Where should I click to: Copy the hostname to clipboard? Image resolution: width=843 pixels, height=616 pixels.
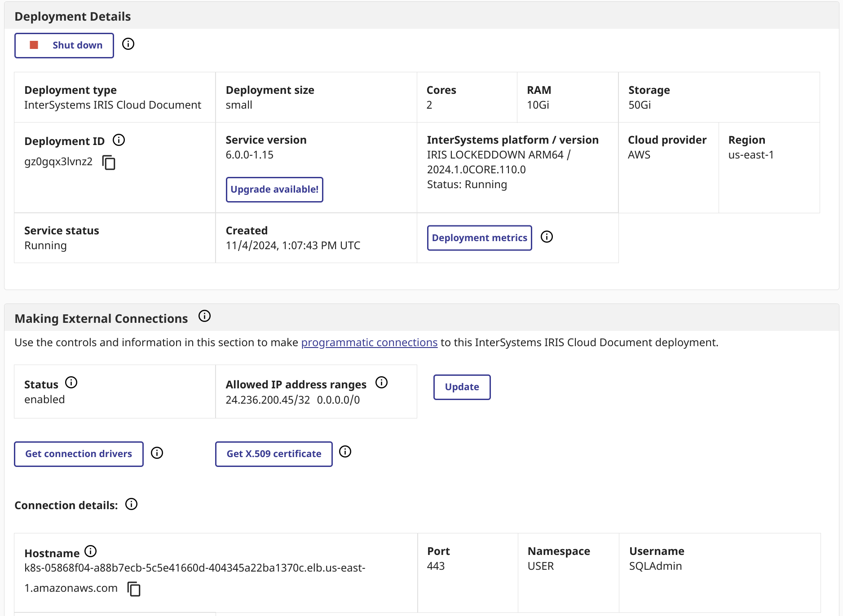click(134, 589)
